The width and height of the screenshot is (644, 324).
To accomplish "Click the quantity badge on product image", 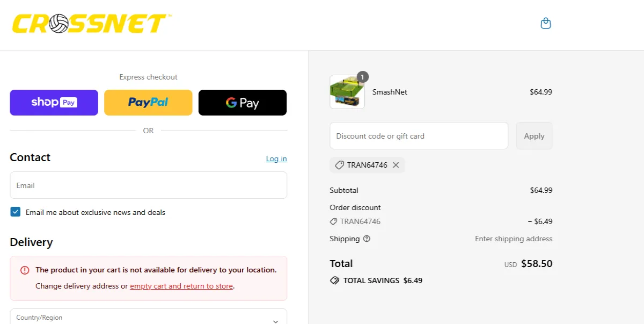I will click(362, 77).
